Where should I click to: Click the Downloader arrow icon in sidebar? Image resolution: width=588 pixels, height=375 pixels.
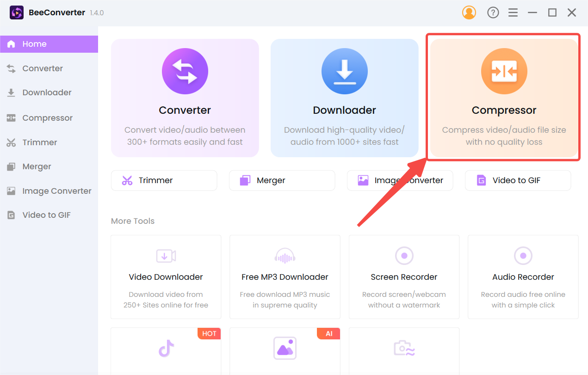tap(11, 92)
